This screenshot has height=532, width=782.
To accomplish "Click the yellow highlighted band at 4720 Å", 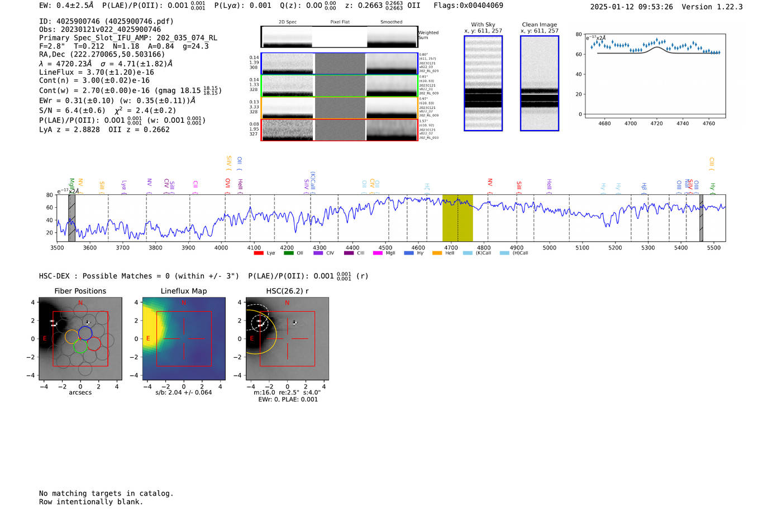I will 457,218.
